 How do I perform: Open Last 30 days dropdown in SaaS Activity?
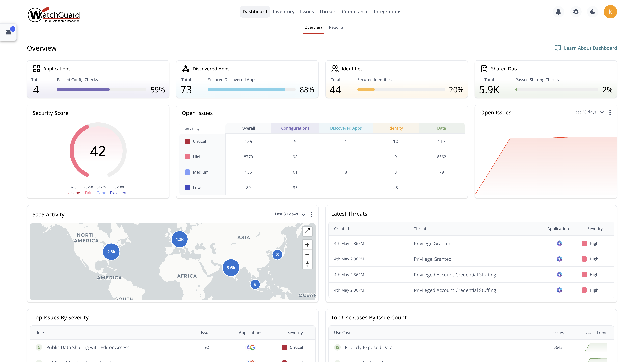point(290,214)
